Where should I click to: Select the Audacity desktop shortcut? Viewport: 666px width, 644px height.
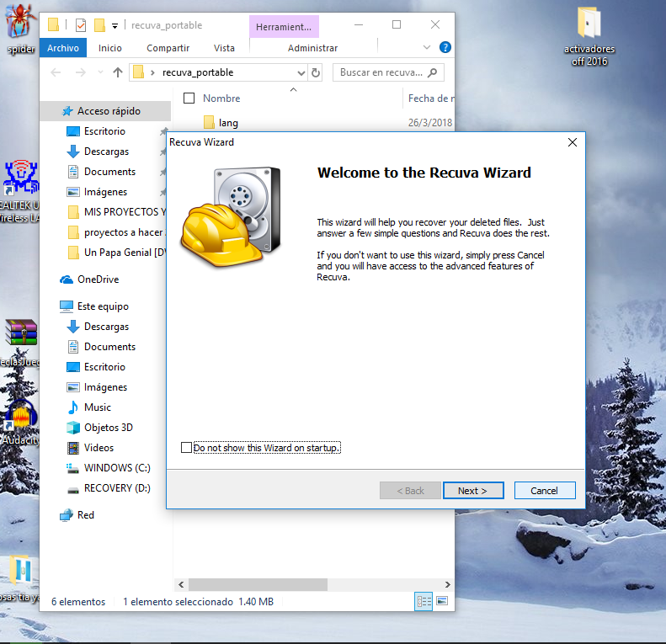(20, 422)
